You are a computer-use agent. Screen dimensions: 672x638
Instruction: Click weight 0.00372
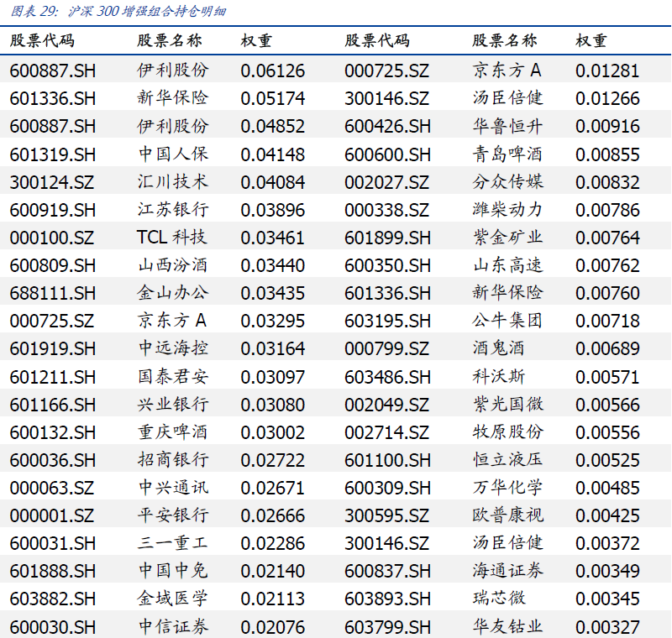click(x=607, y=544)
